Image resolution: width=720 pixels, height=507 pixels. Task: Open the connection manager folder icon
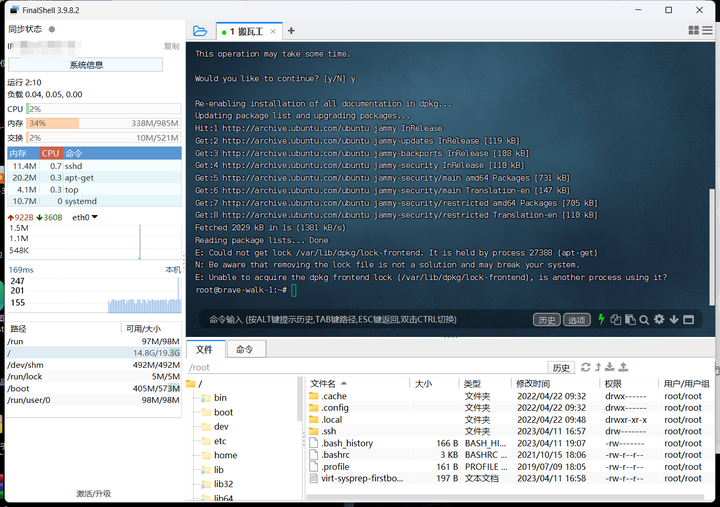(x=200, y=31)
